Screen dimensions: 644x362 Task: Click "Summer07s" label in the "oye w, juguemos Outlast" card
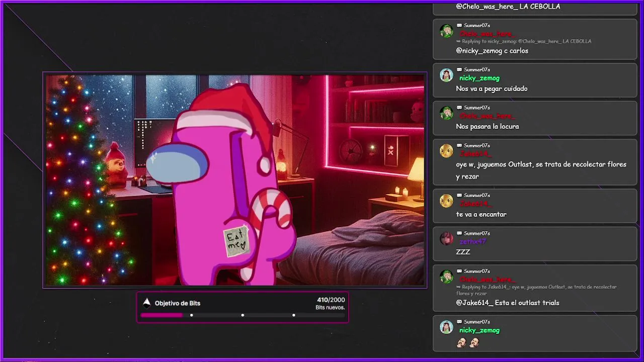click(x=477, y=145)
